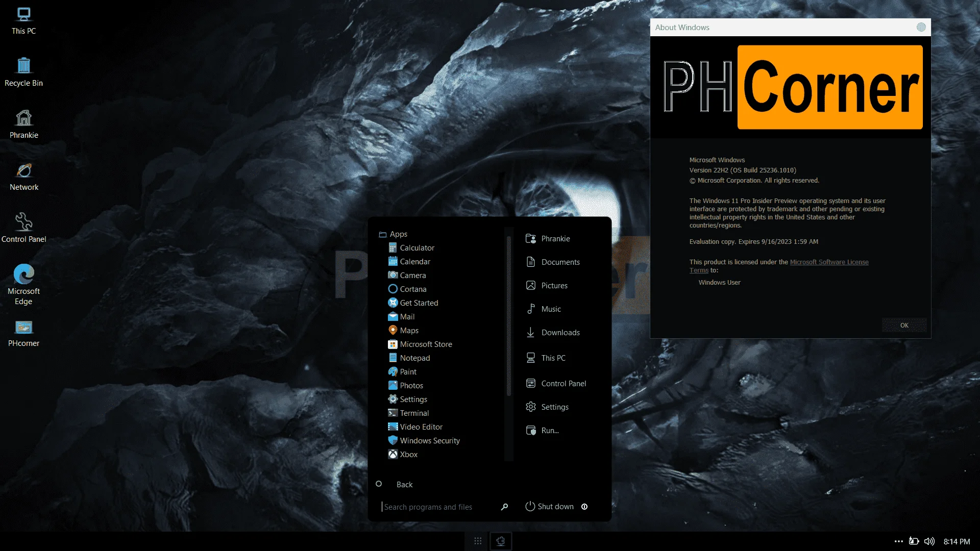Open Cortana from the Apps list
Viewport: 980px width, 551px height.
click(407, 289)
